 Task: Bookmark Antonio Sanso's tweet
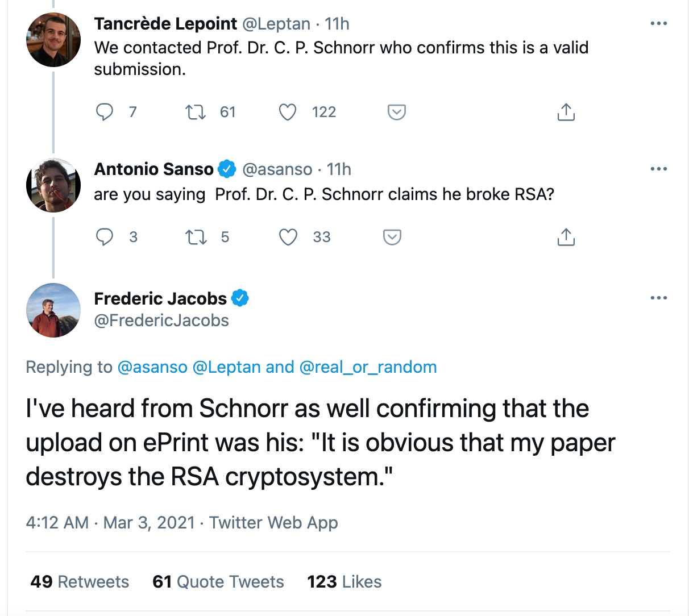(x=392, y=237)
